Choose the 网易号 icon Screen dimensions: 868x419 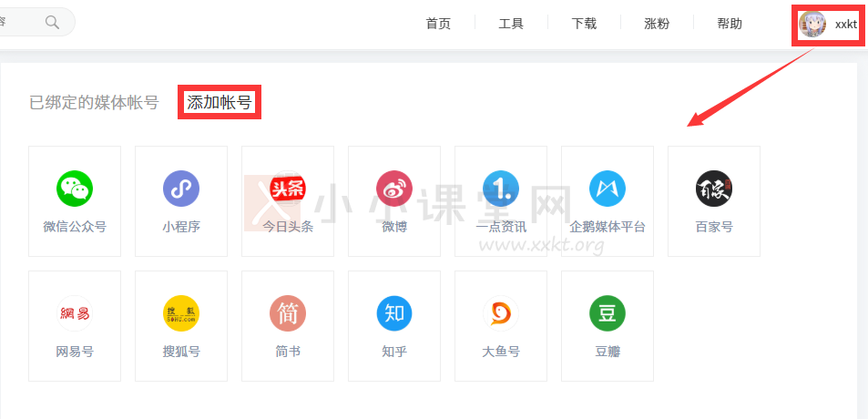click(75, 313)
